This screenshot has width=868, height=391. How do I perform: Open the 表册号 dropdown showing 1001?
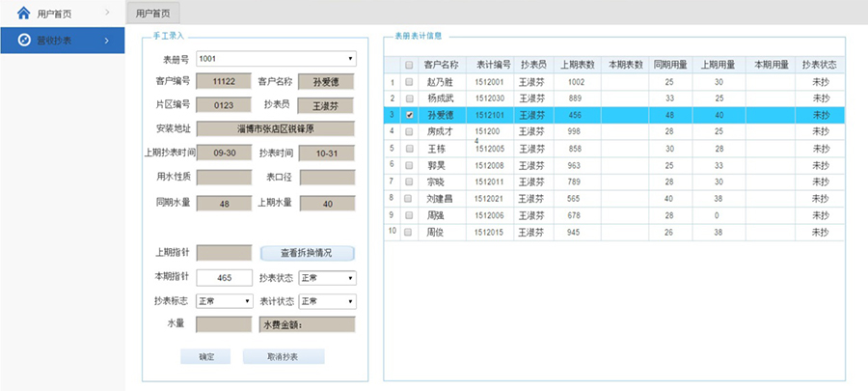coord(276,59)
